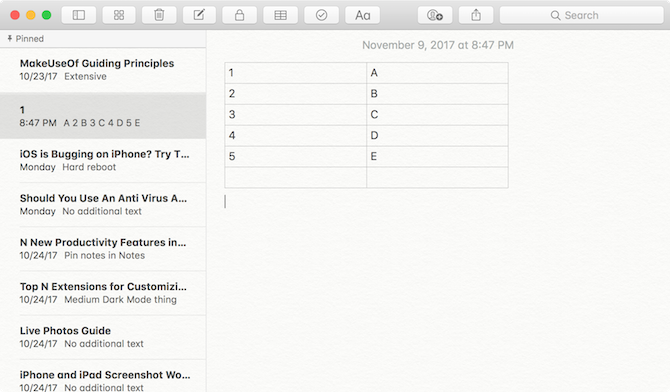
Task: Click the table cell containing A
Action: pyautogui.click(x=438, y=73)
